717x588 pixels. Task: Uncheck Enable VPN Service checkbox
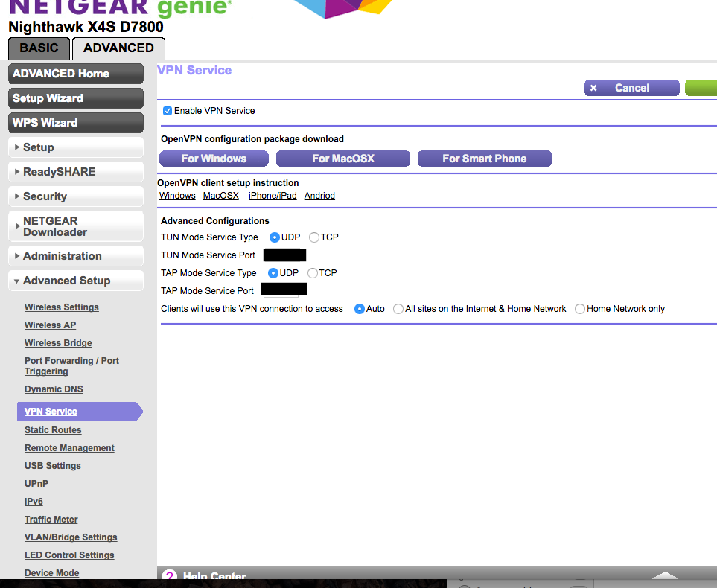tap(168, 111)
